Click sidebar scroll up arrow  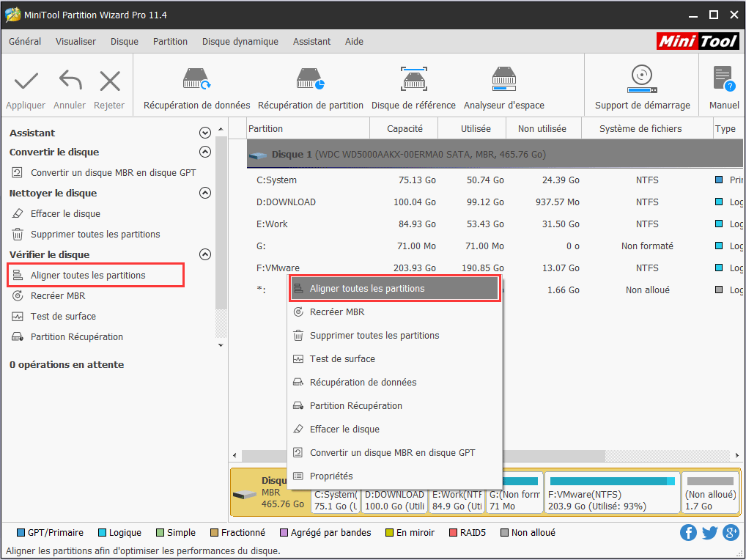click(221, 129)
